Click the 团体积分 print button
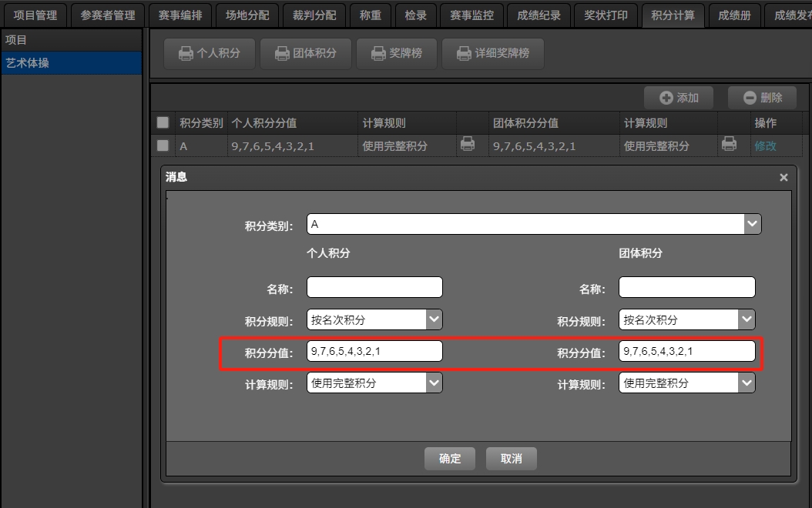Viewport: 812px width, 508px height. (306, 53)
